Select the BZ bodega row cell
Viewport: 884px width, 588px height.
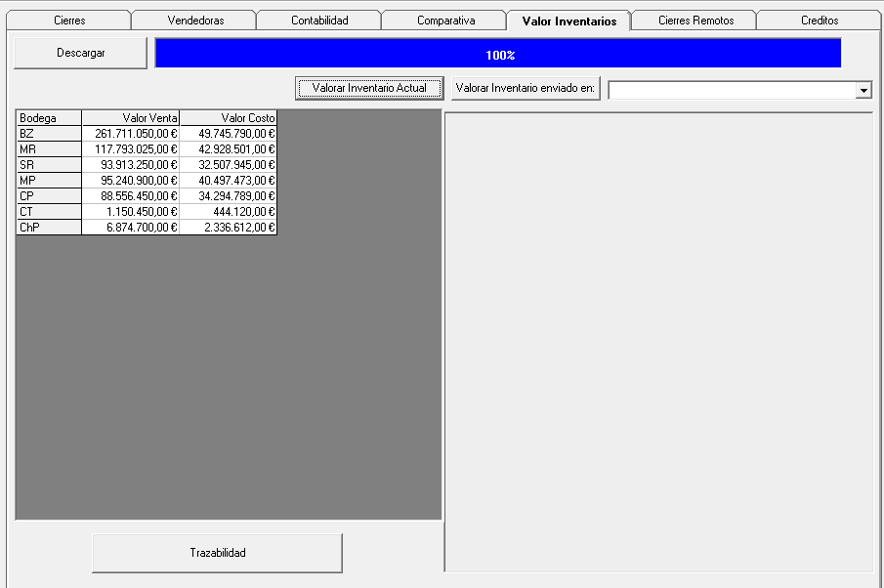[49, 133]
